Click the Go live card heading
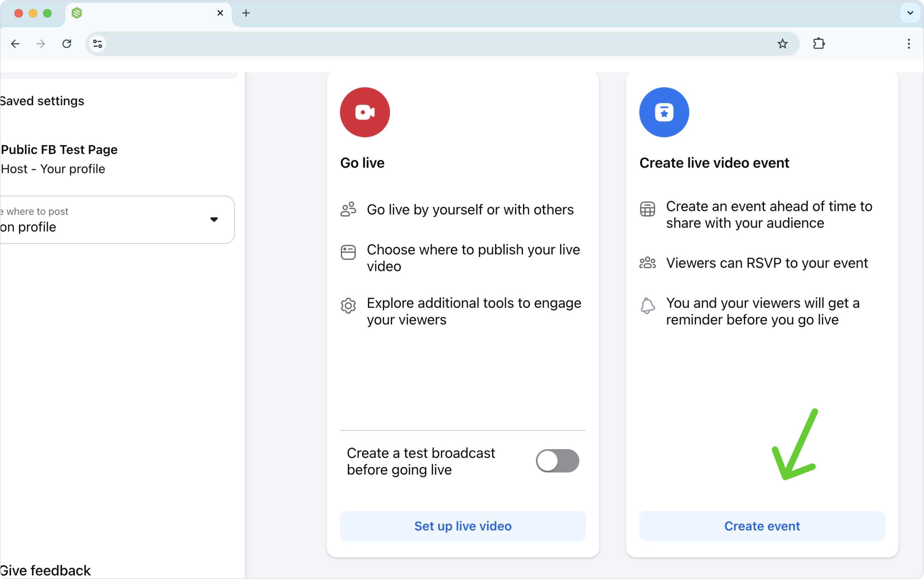The image size is (924, 579). [363, 163]
